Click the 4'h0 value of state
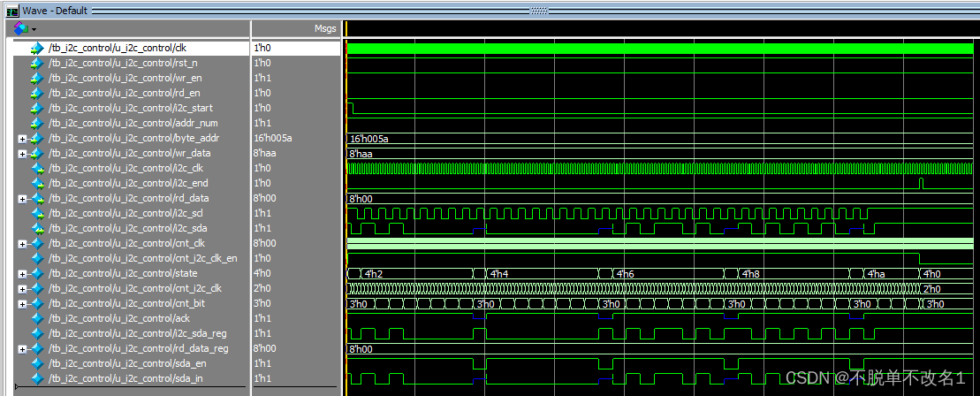This screenshot has width=980, height=396. tap(263, 273)
